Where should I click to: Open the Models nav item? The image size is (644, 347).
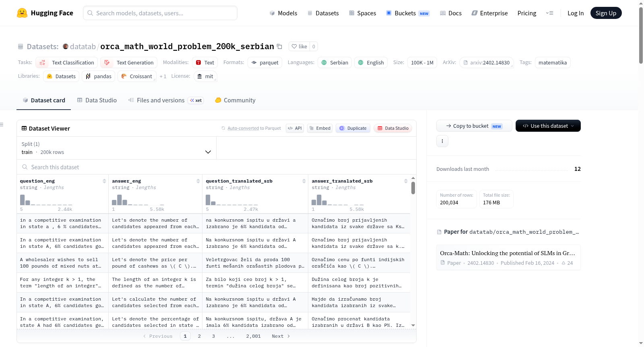tap(283, 13)
